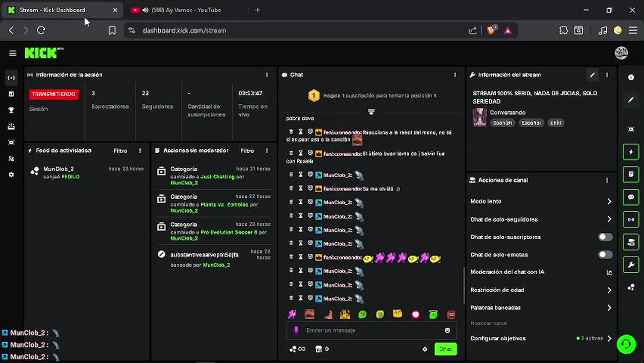The height and width of the screenshot is (363, 644).
Task: Click the address bar URL
Action: (184, 30)
